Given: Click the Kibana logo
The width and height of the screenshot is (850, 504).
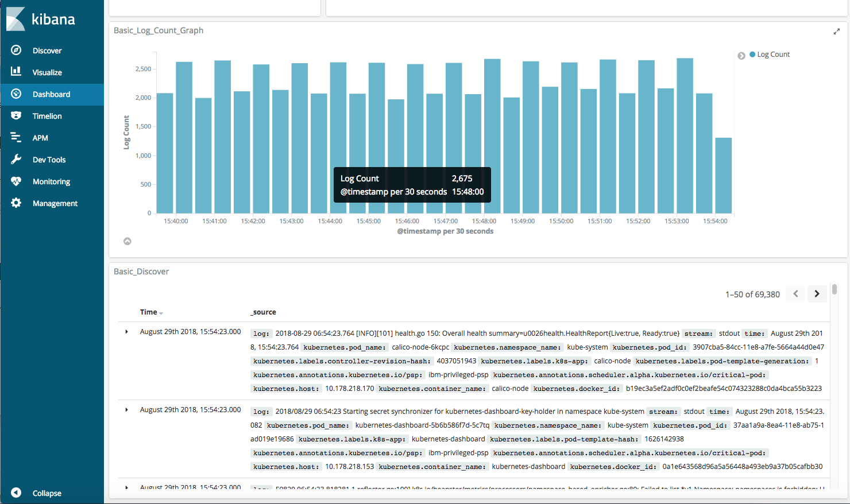Looking at the screenshot, I should 40,19.
